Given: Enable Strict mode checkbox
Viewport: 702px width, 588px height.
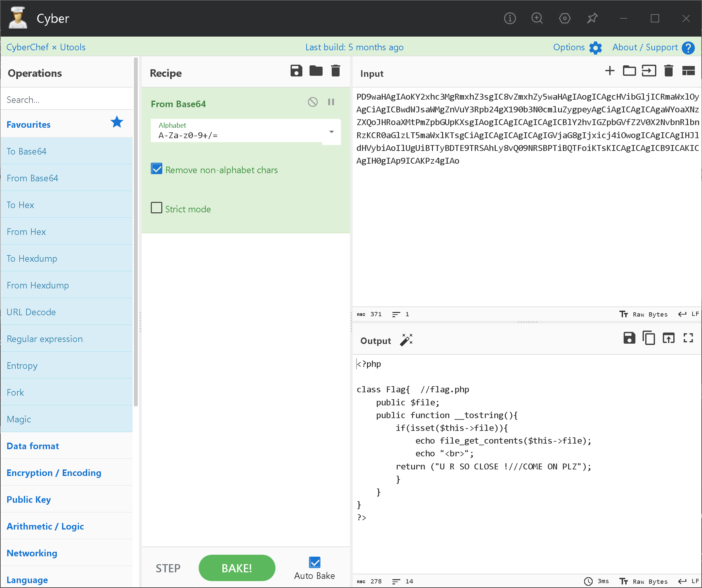Looking at the screenshot, I should pos(156,208).
